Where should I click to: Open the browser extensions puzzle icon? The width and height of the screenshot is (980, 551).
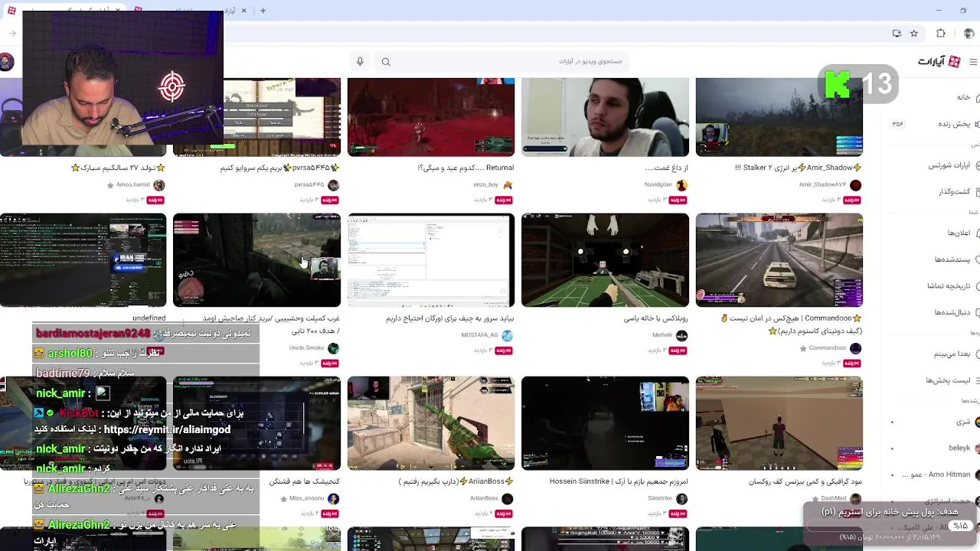coord(941,34)
